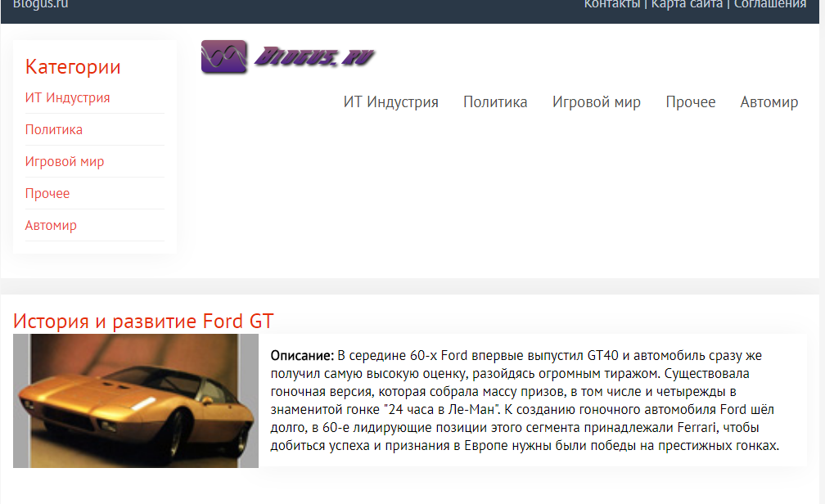
Task: Click the Описание article description text
Action: (525, 400)
